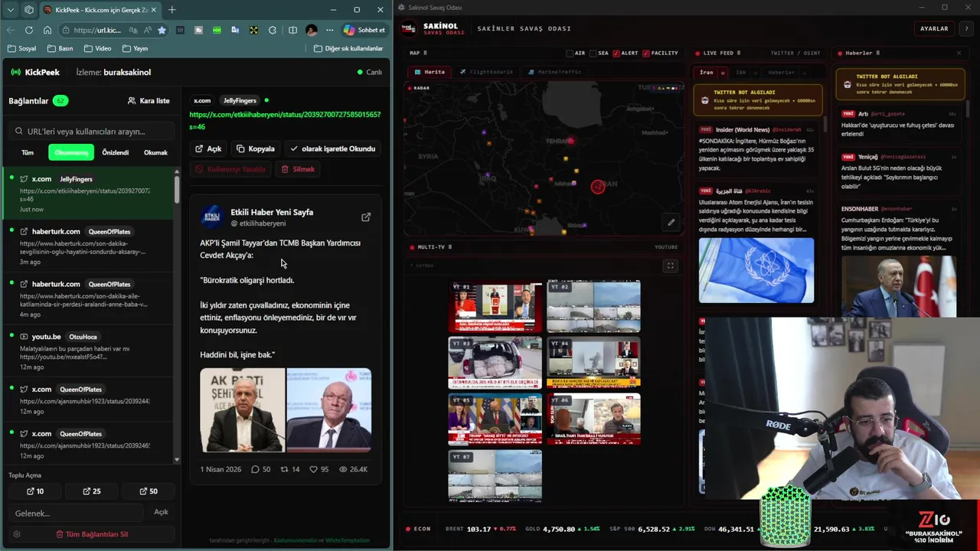Image resolution: width=980 pixels, height=551 pixels.
Task: Open tweet externally via card arrow icon
Action: click(x=366, y=217)
